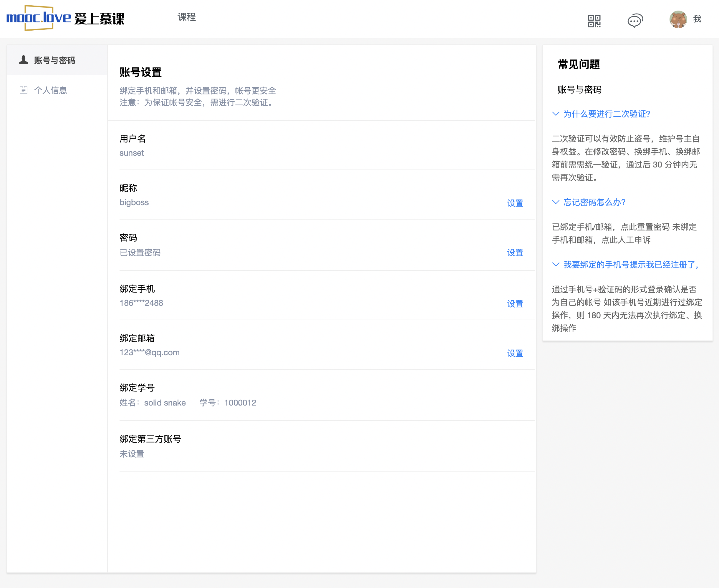Collapse the 我要绑定的手机号 question chevron
This screenshot has height=588, width=719.
coord(555,265)
